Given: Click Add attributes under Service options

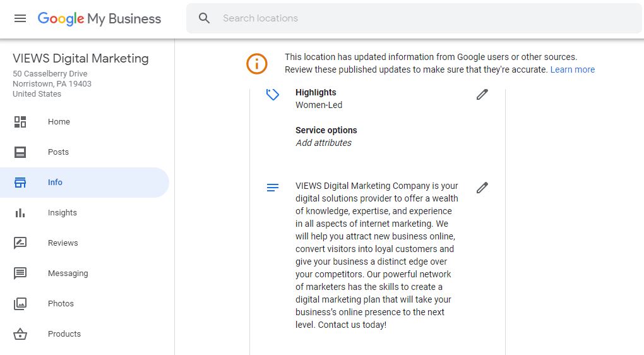Looking at the screenshot, I should 324,143.
